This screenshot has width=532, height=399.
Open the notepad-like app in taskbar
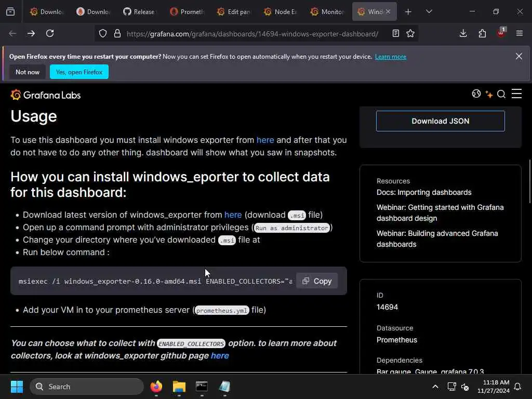pos(224,387)
